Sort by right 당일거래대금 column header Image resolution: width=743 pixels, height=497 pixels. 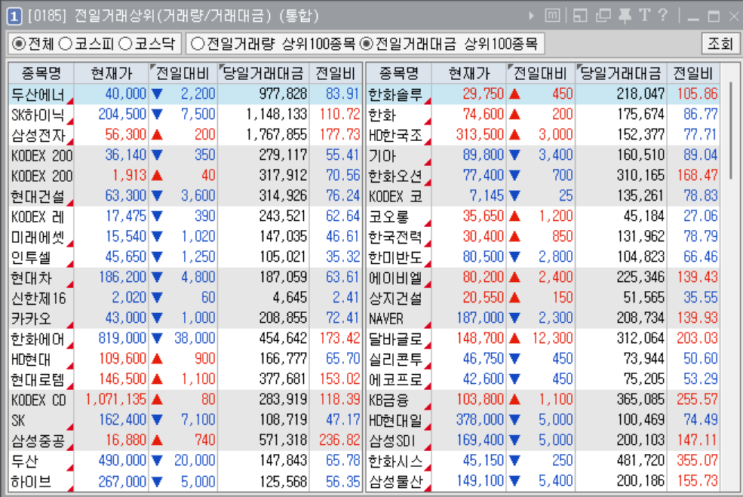click(621, 73)
